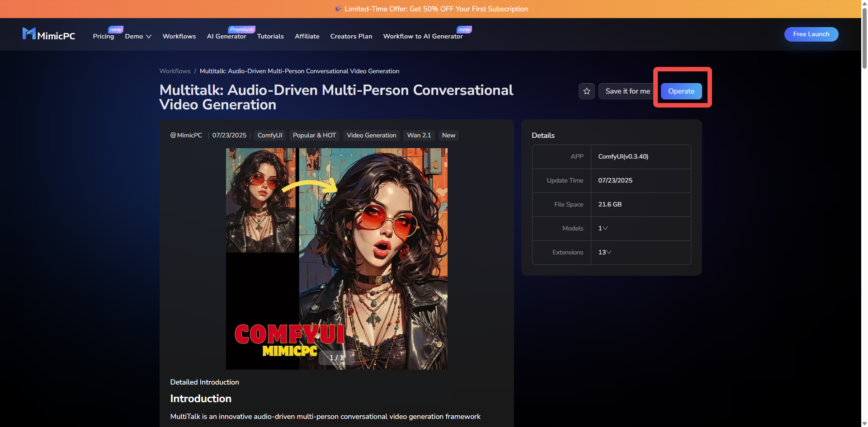Click the limited-time 50% OFF banner

tap(431, 9)
